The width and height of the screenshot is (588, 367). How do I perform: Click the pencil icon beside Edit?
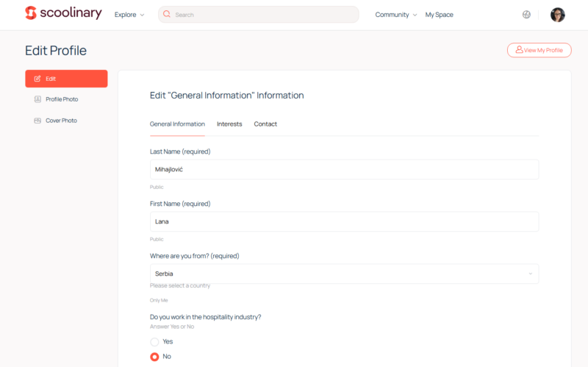point(37,79)
